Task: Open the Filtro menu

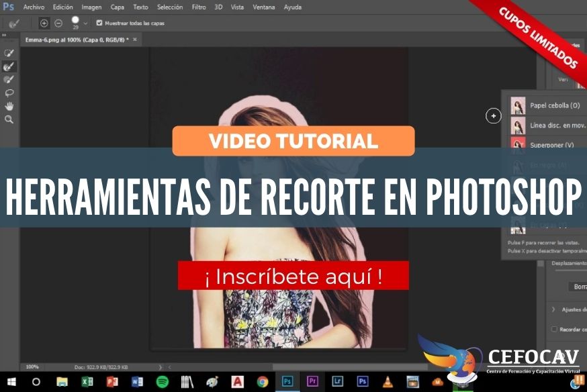Action: click(198, 7)
